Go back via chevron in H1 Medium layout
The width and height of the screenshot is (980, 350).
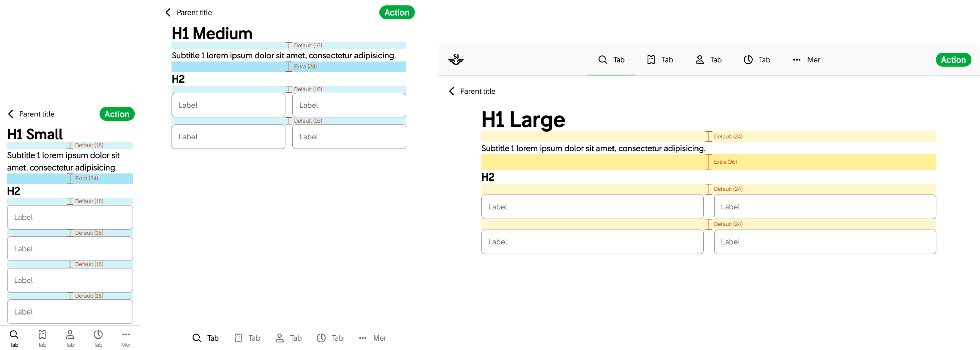tap(168, 13)
